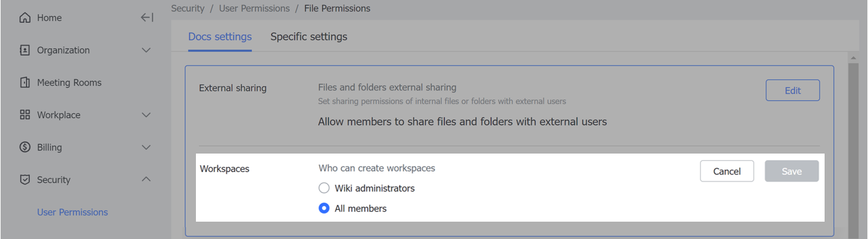The height and width of the screenshot is (239, 868).
Task: Click the 'Who can create workspaces' text
Action: pos(377,168)
